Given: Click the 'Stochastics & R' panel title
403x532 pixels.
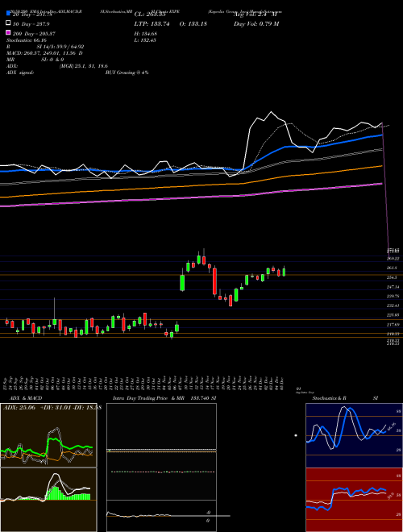Looking at the screenshot, I should (330, 398).
